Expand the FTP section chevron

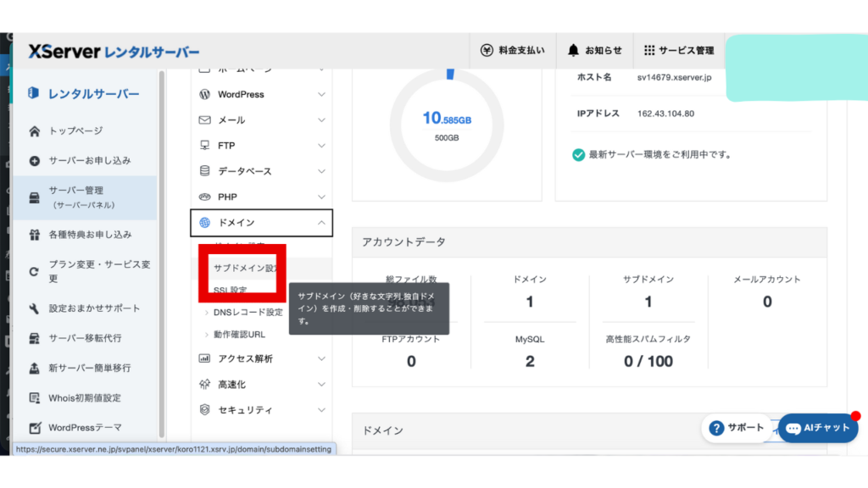point(321,146)
